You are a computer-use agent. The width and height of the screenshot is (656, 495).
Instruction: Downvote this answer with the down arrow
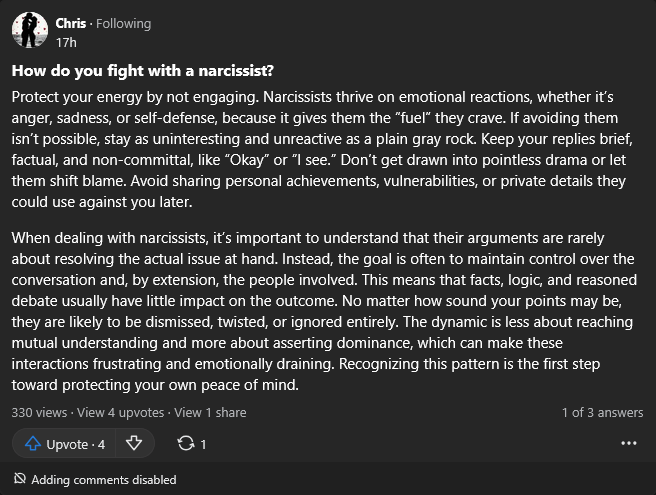click(x=134, y=443)
